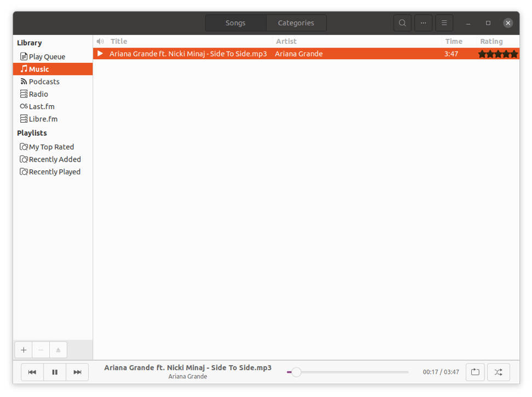Image resolution: width=532 pixels, height=397 pixels.
Task: Sort by the Artist column header
Action: [357, 42]
